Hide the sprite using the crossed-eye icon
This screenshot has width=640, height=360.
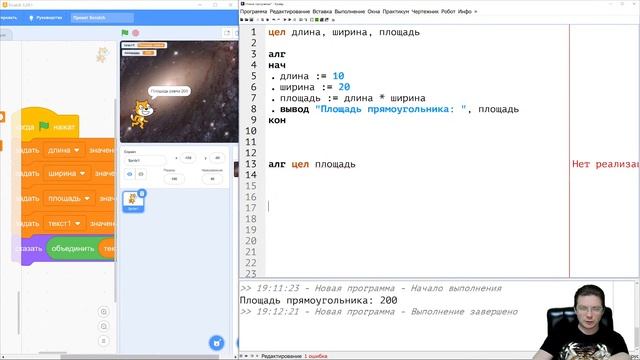coord(141,174)
